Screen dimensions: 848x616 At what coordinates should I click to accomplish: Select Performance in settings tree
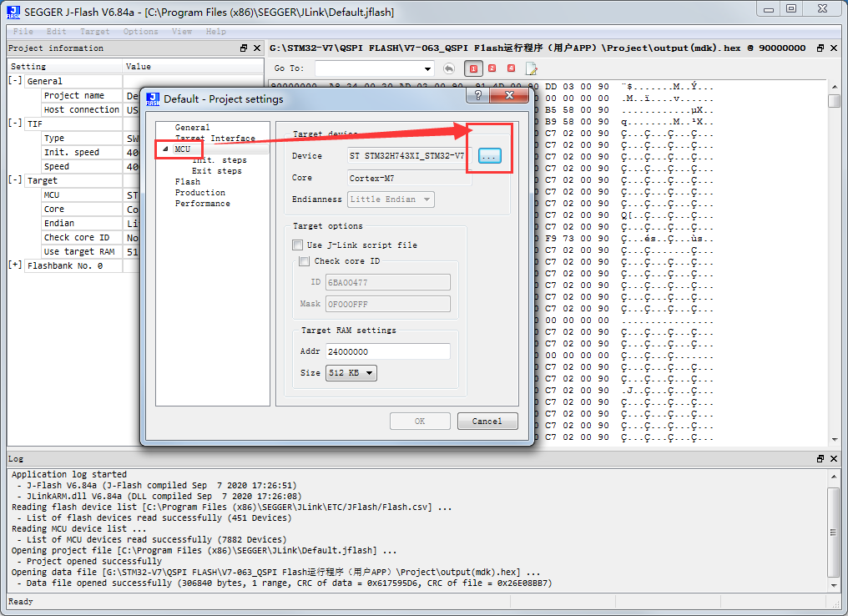click(203, 204)
